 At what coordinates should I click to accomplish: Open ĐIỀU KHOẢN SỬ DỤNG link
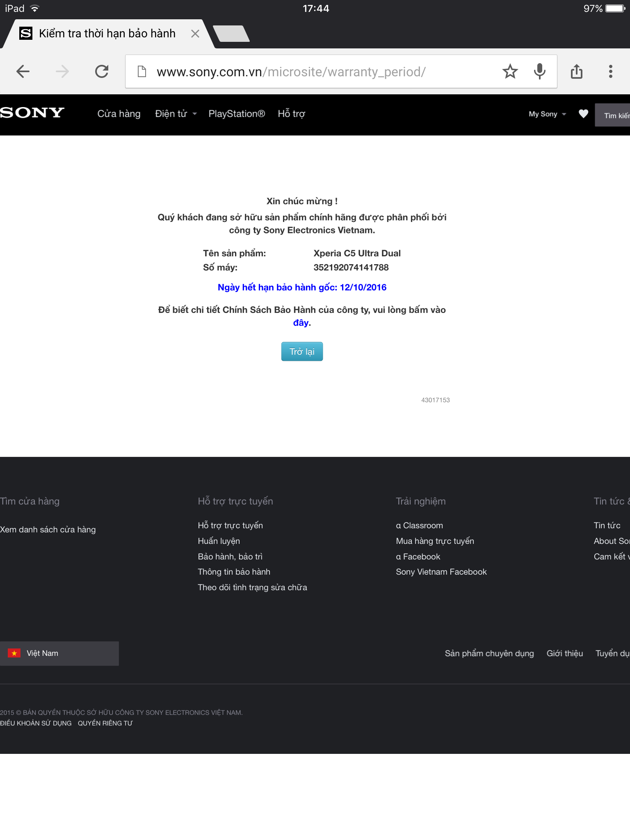click(36, 723)
